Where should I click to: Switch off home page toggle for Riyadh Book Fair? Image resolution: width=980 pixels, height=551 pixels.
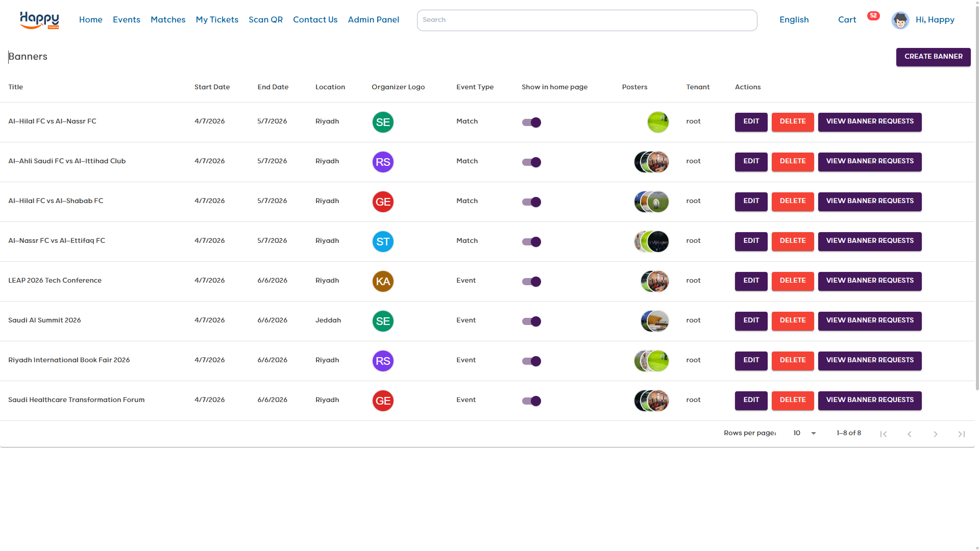click(531, 361)
